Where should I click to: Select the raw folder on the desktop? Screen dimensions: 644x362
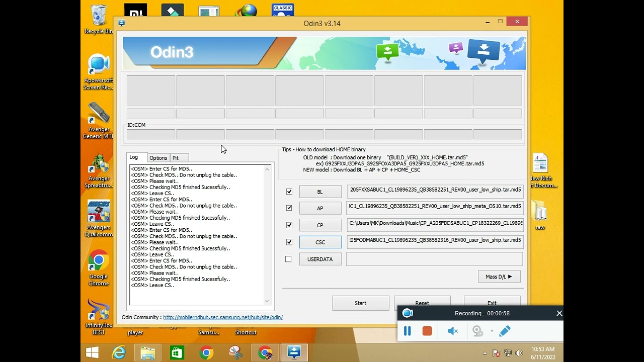click(x=540, y=215)
